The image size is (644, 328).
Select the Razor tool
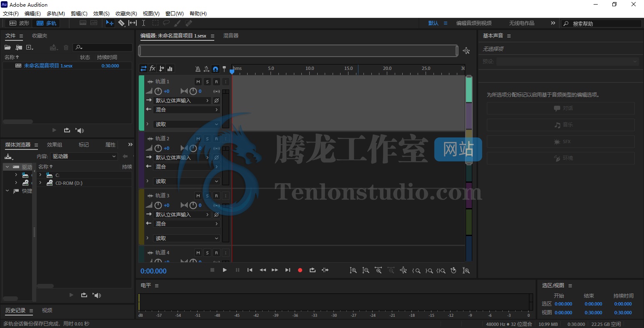pyautogui.click(x=121, y=23)
